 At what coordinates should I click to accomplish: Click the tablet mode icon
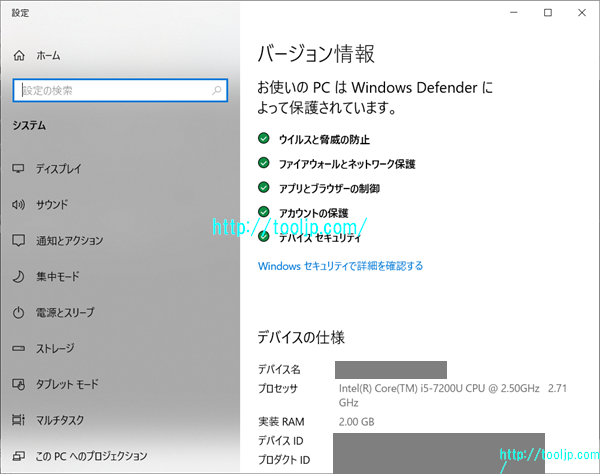tap(18, 384)
